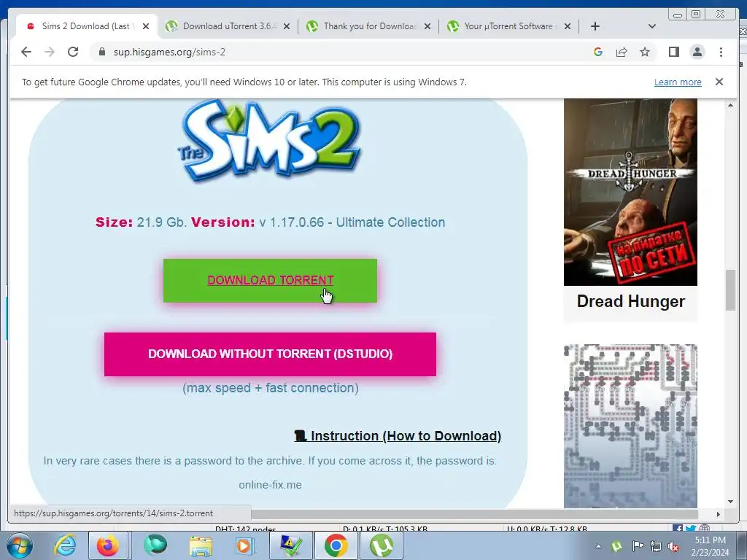Select the password text online-fix.me
Image resolution: width=747 pixels, height=560 pixels.
point(270,485)
